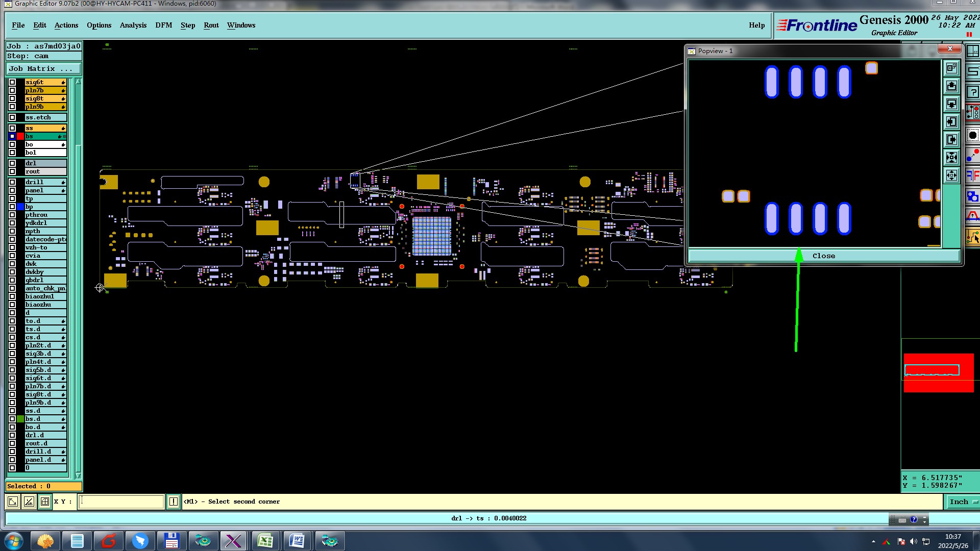Screen dimensions: 980x551
Task: Click the grid snap icon left of XY
Action: point(45,502)
